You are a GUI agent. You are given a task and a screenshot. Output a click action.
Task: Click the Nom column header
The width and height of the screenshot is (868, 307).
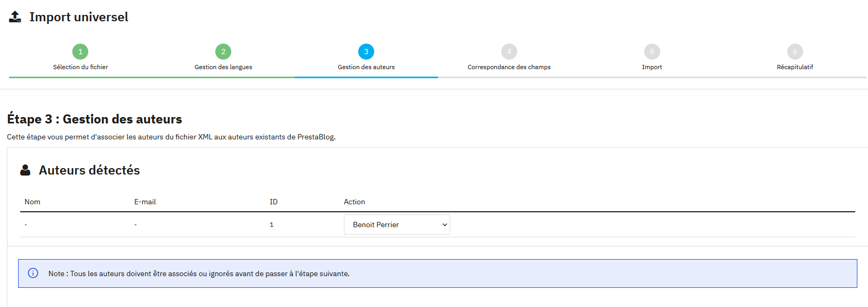click(32, 202)
